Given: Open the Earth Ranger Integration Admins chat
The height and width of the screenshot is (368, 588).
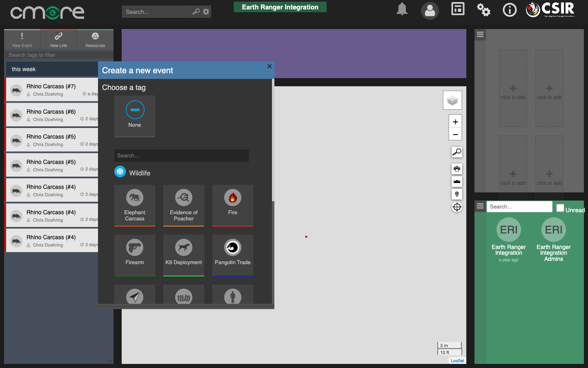Looking at the screenshot, I should tap(554, 240).
